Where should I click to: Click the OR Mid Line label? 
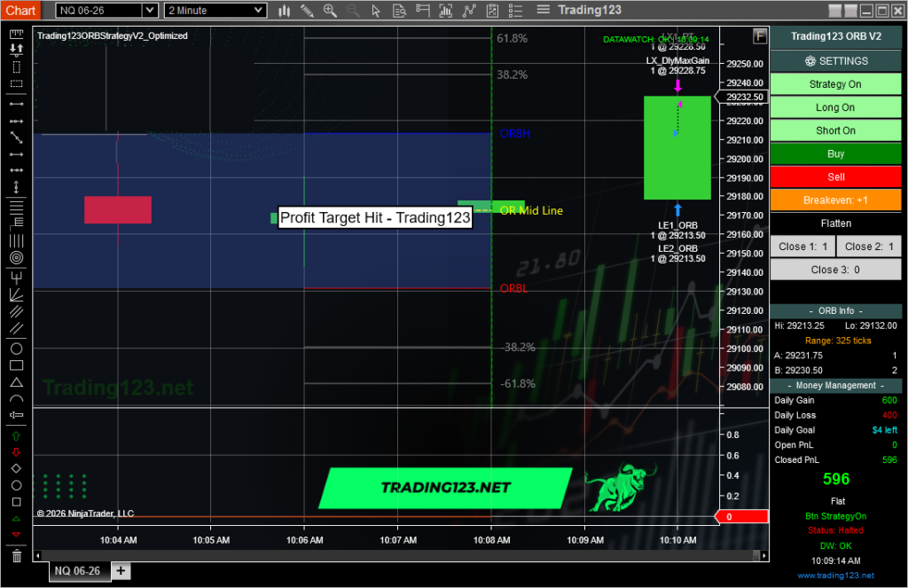point(531,211)
